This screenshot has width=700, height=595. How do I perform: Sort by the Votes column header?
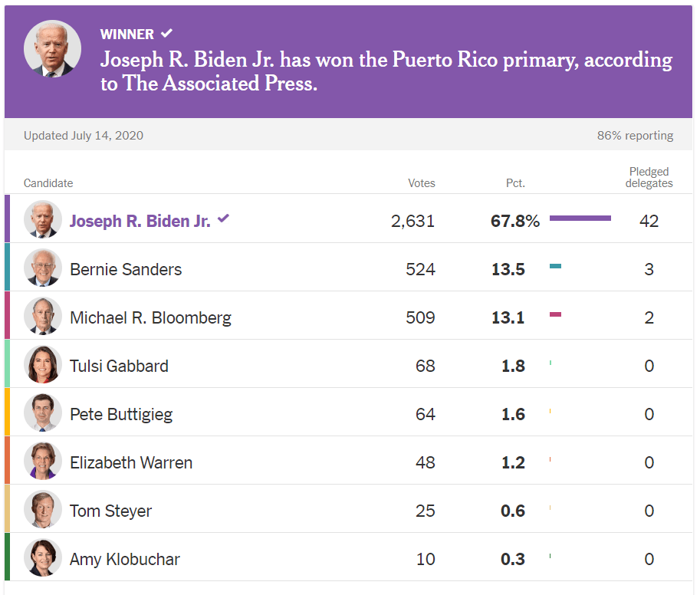(422, 182)
